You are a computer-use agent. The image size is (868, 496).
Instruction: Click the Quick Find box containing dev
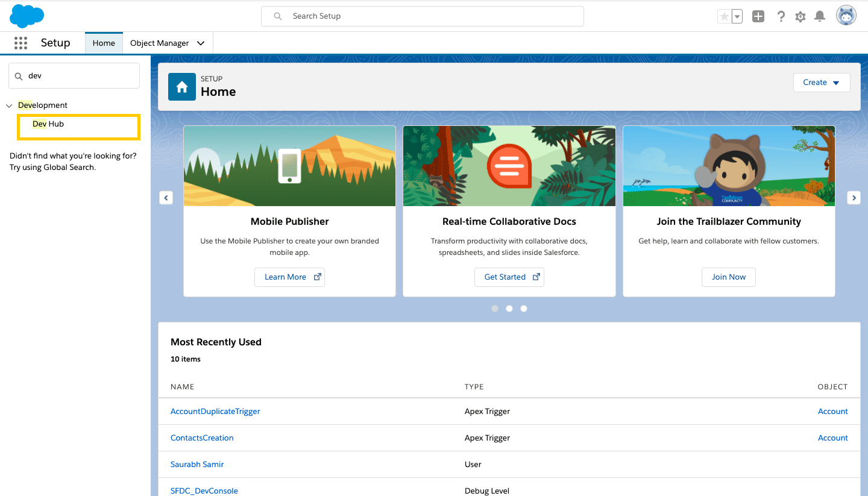point(74,76)
